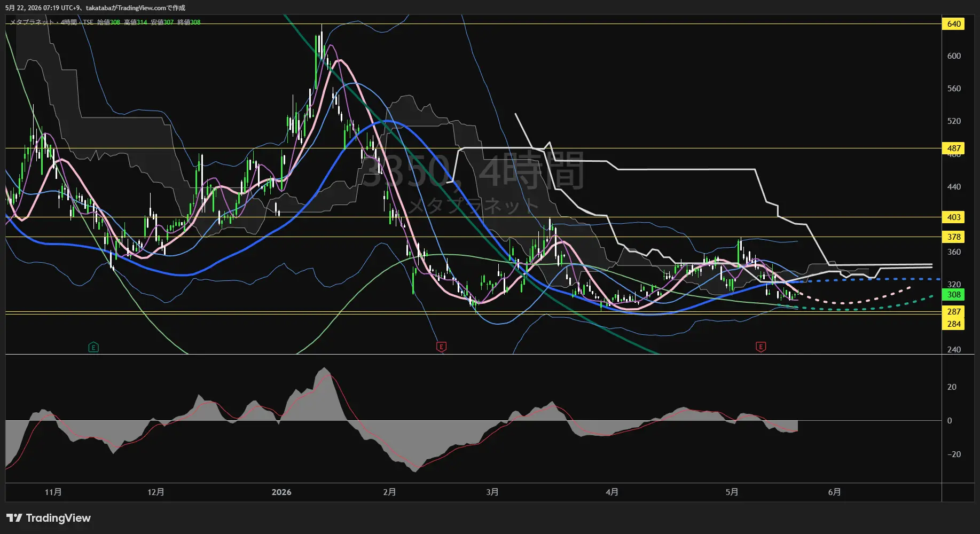This screenshot has width=980, height=534.
Task: Click the 3月 label on the time axis
Action: (x=492, y=492)
